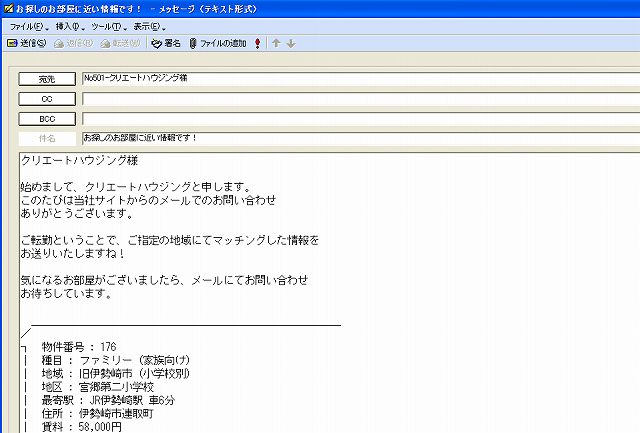
Task: Click the ファイルの追加 label
Action: 223,43
